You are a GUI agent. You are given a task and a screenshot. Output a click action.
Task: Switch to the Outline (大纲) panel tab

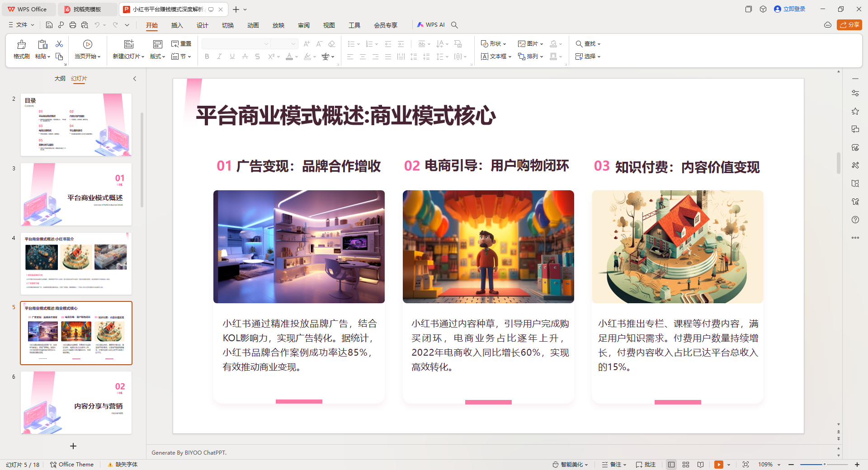[60, 79]
